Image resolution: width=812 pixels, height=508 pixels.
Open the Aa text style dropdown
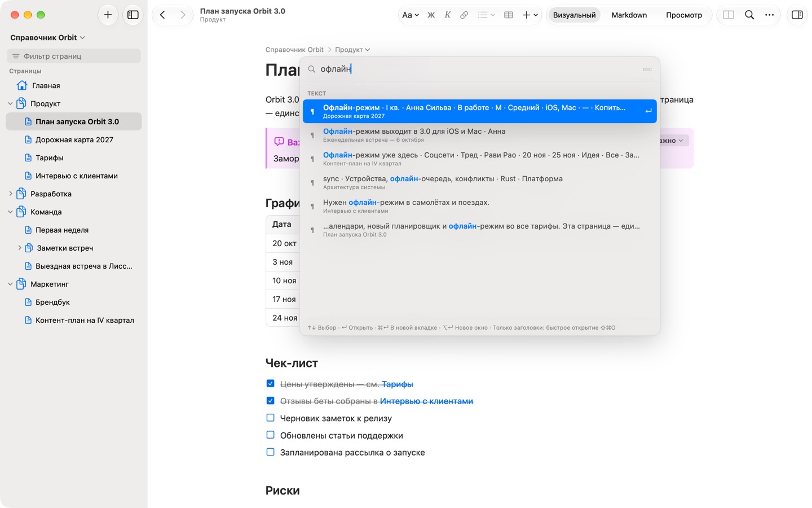click(x=410, y=15)
